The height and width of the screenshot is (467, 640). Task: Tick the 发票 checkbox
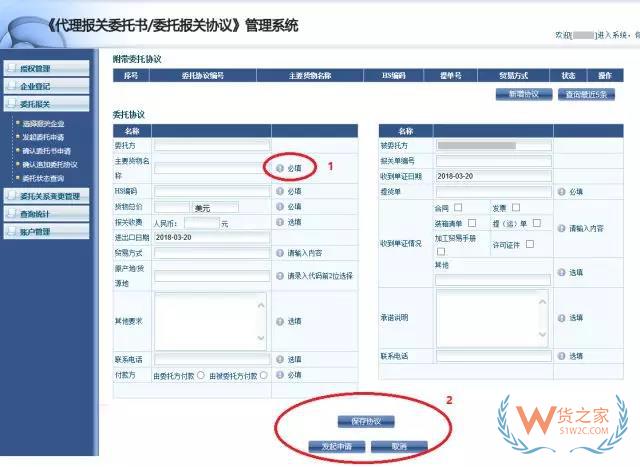pos(516,208)
